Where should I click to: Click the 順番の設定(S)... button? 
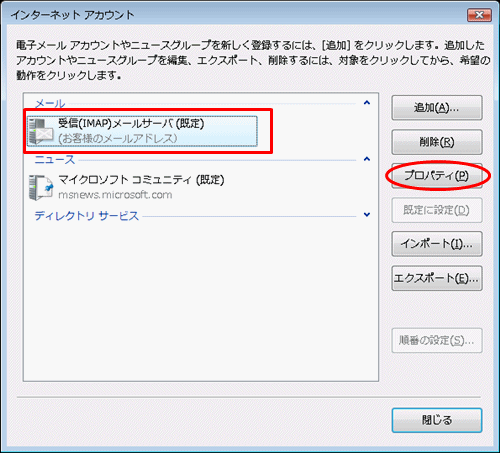[437, 340]
